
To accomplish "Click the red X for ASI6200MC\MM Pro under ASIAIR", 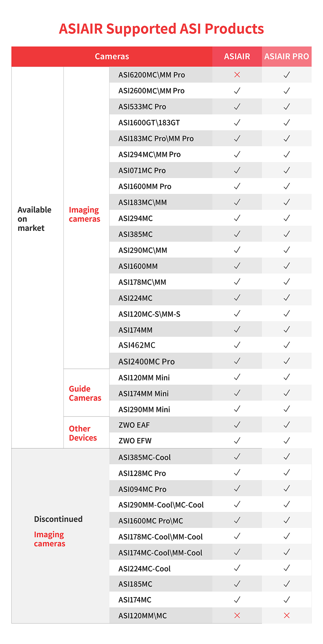I will [x=237, y=75].
